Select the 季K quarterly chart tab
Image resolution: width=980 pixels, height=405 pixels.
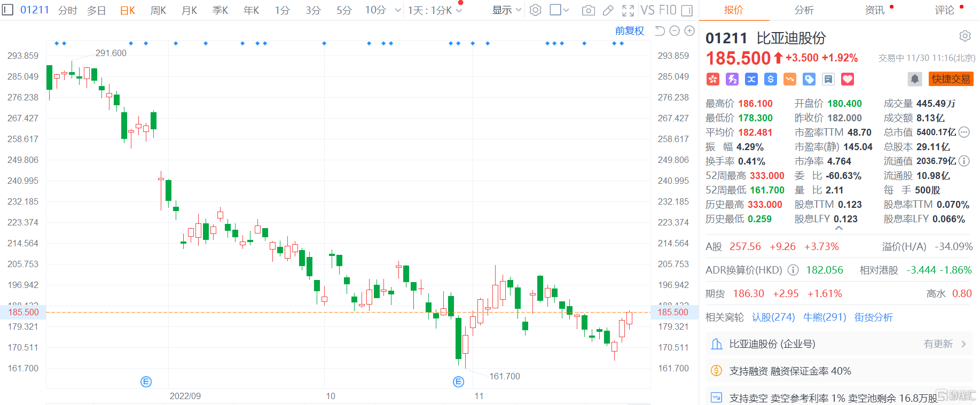click(221, 10)
